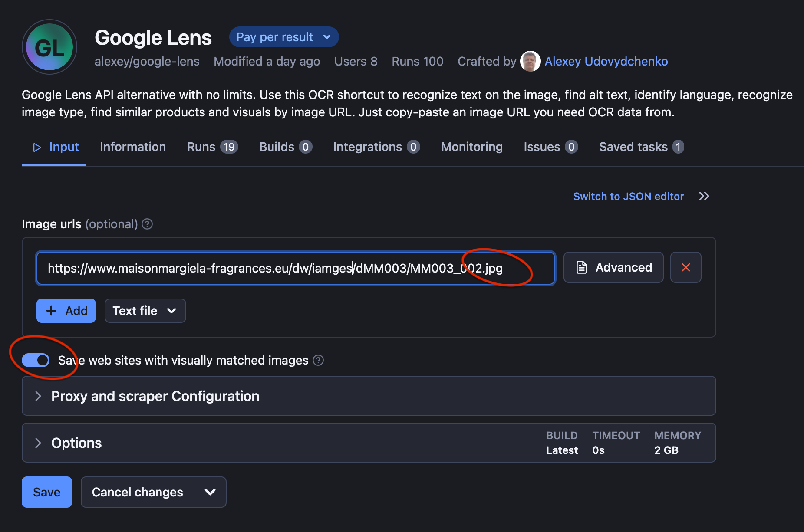Click the Save button
This screenshot has width=804, height=532.
coord(46,492)
